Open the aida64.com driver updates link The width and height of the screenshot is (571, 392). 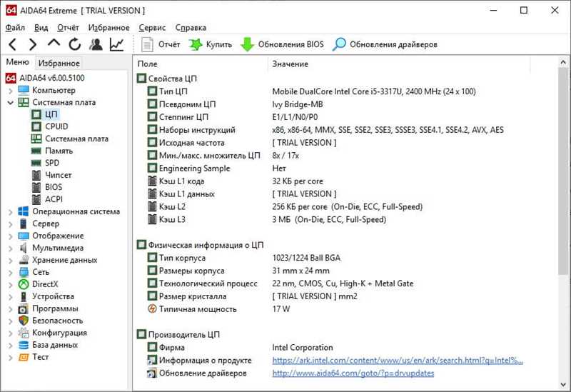[353, 373]
